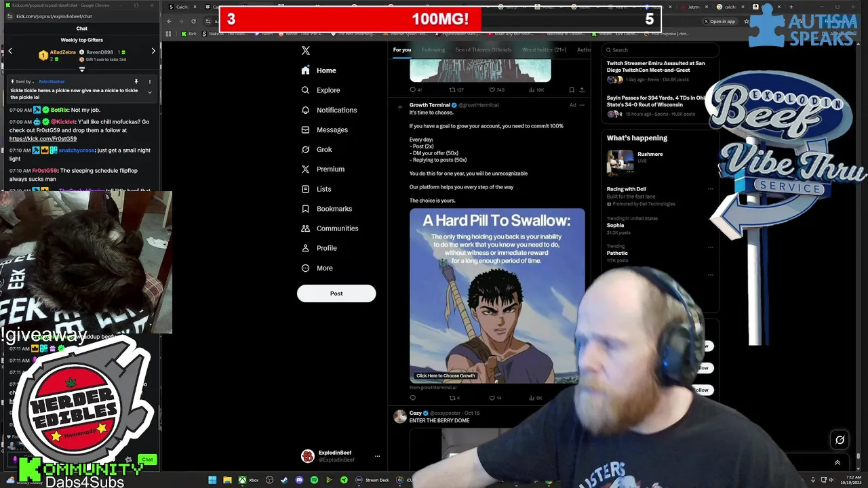The width and height of the screenshot is (868, 488).
Task: Go back in Chrome browser
Action: tap(169, 22)
